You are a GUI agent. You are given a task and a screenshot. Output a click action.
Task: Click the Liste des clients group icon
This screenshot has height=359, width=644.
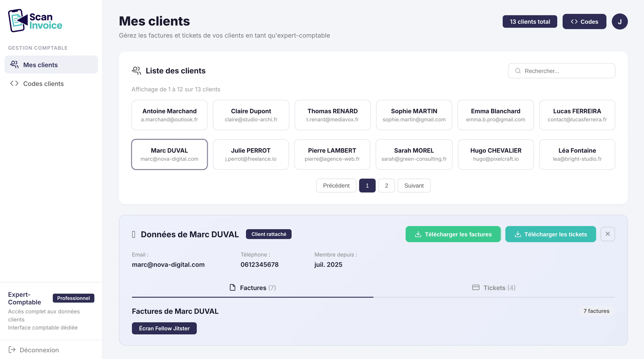point(136,71)
